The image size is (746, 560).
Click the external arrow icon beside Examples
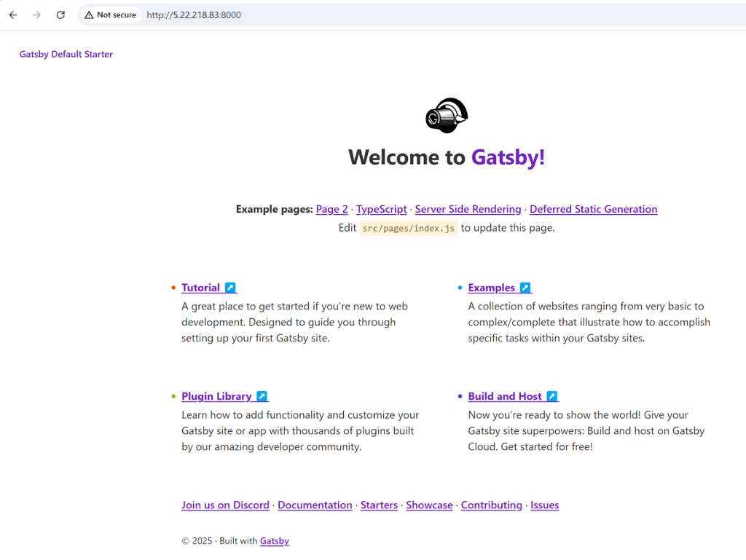point(525,288)
